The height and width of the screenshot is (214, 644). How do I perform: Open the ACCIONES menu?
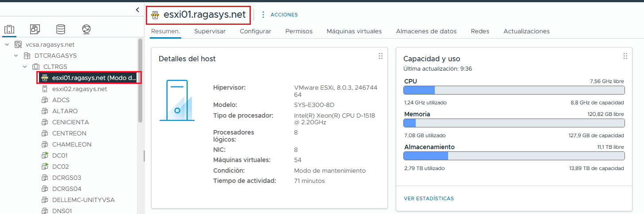(284, 15)
